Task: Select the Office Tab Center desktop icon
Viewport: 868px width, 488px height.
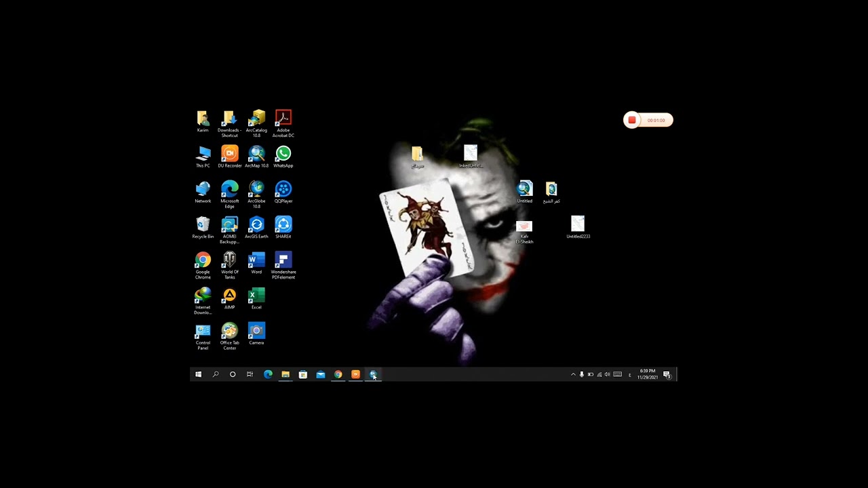Action: (229, 337)
